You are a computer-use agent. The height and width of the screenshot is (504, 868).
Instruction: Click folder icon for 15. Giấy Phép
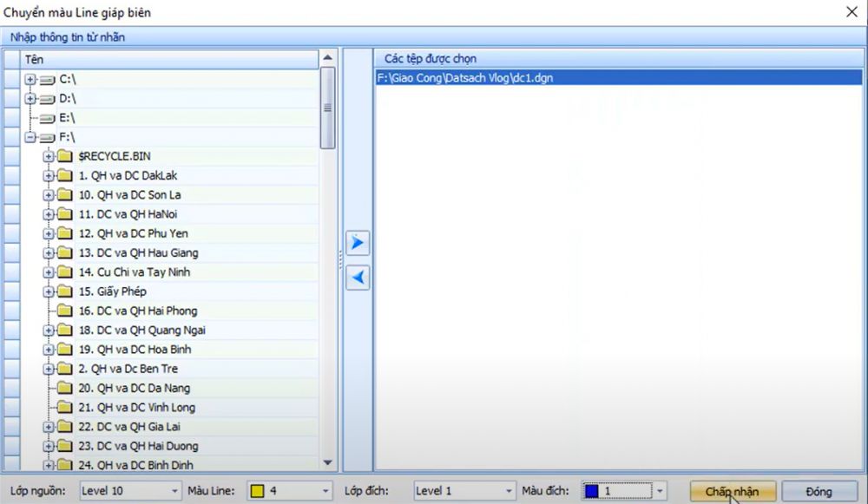point(64,291)
